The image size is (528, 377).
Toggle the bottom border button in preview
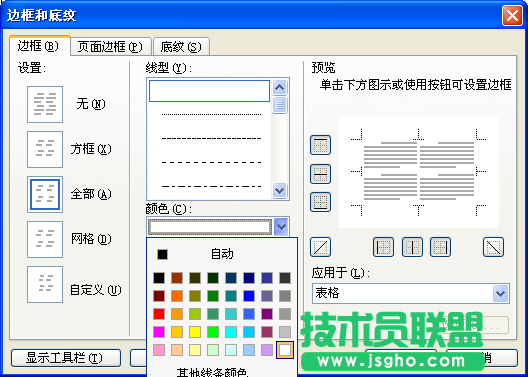320,202
